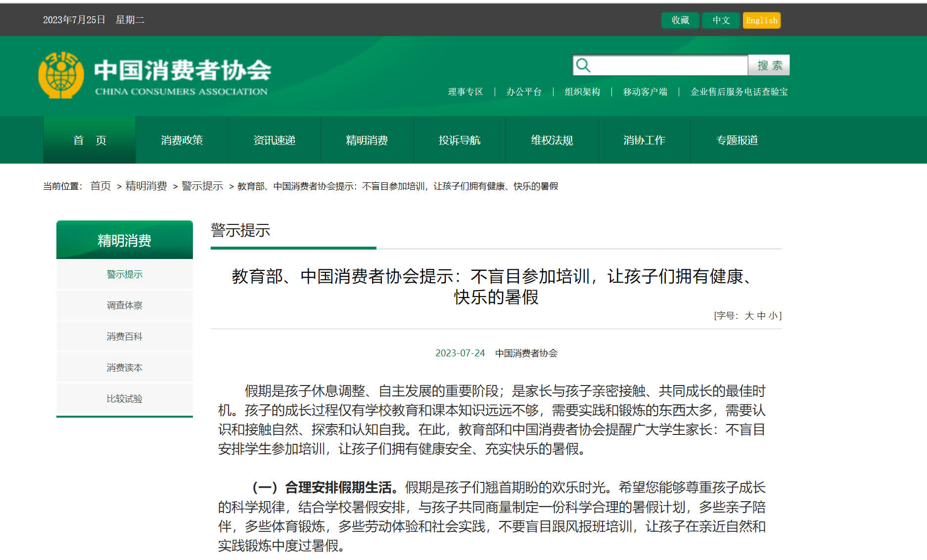This screenshot has height=560, width=927.
Task: Open the 投诉导航 navigation menu
Action: pyautogui.click(x=459, y=140)
